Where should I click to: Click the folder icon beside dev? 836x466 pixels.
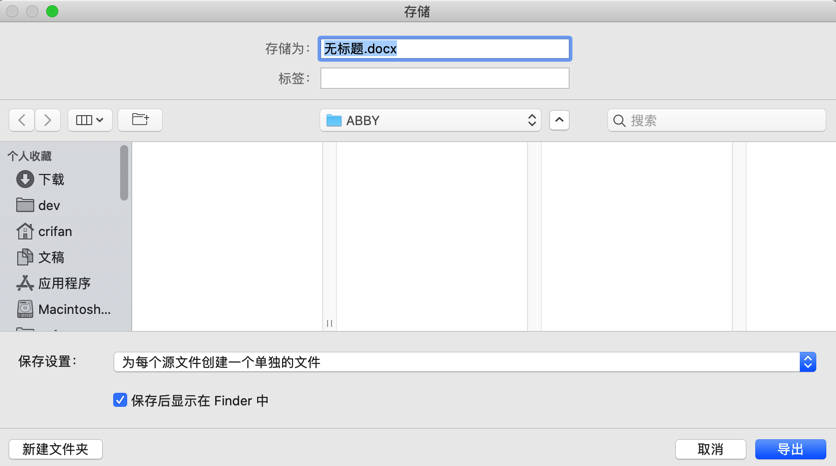[25, 205]
